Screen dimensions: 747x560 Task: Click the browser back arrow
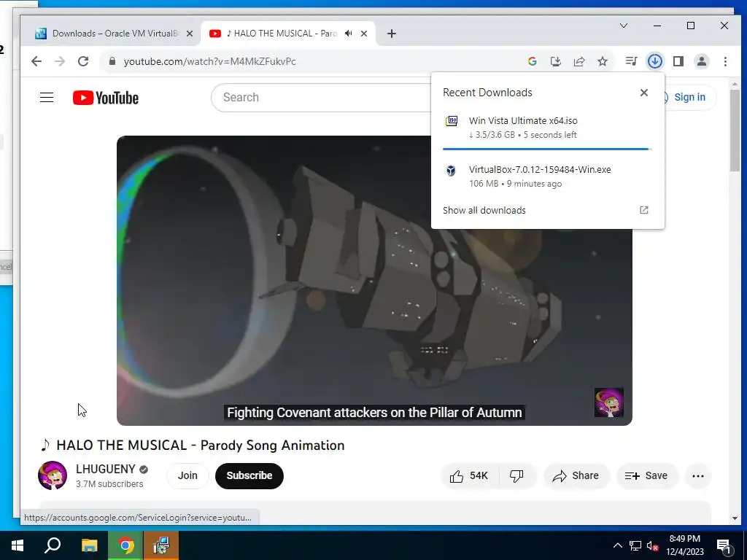coord(36,61)
